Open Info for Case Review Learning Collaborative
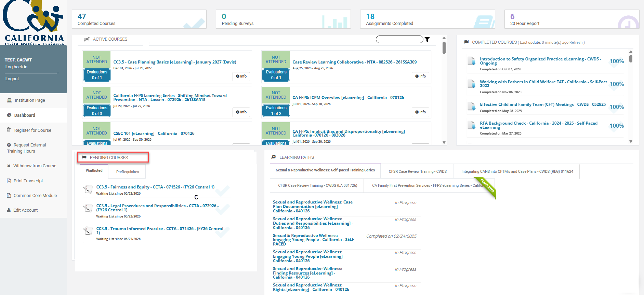644x295 pixels. pyautogui.click(x=420, y=76)
